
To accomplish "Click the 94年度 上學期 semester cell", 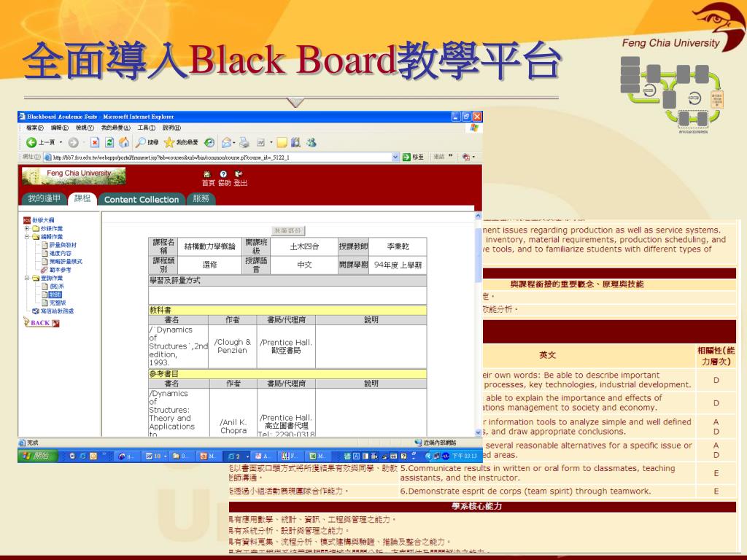I will 398,265.
